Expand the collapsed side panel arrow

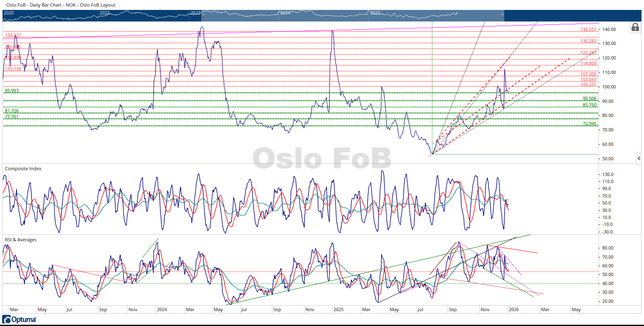[x=639, y=158]
